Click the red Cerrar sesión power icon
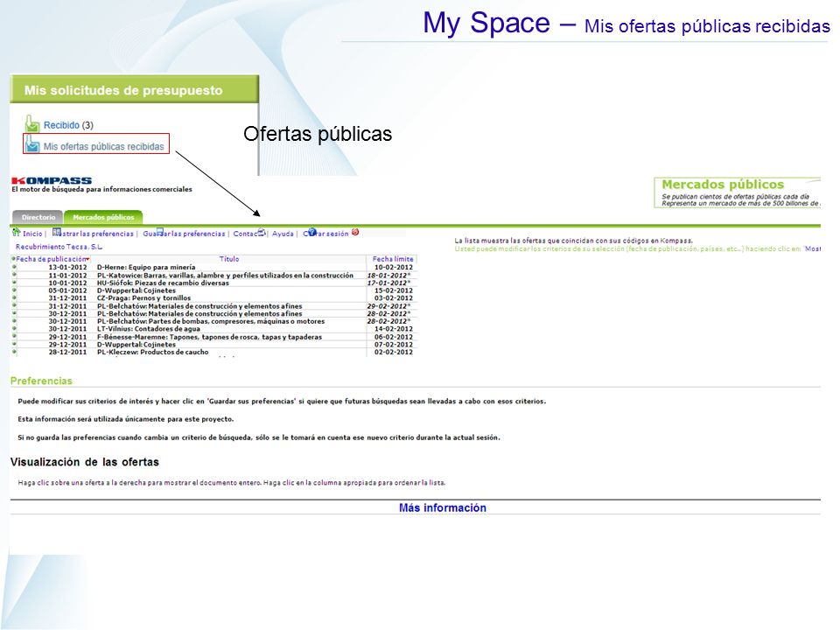Image resolution: width=840 pixels, height=630 pixels. click(355, 232)
